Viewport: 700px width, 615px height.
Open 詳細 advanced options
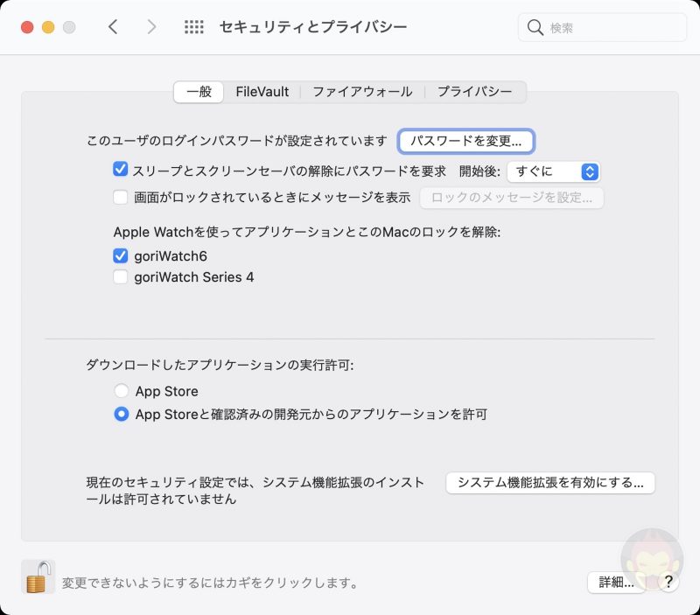(x=615, y=582)
